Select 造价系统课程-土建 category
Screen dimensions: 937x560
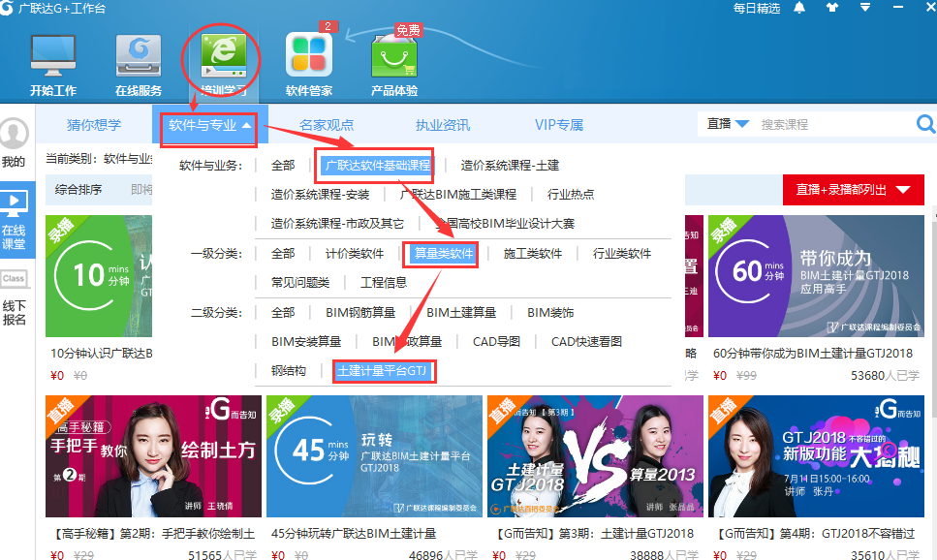(x=510, y=165)
